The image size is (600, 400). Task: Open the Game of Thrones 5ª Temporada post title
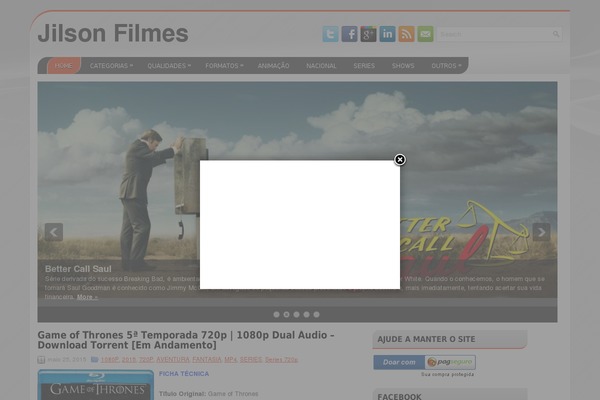pos(186,340)
